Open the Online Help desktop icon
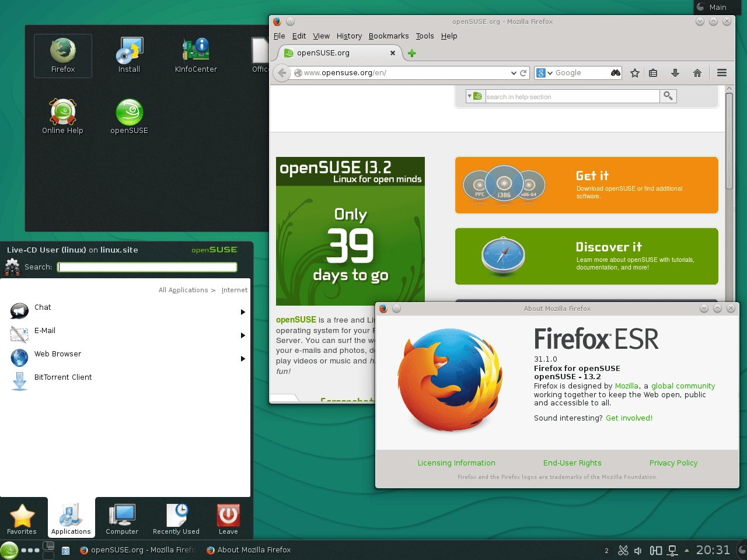Image resolution: width=747 pixels, height=560 pixels. (62, 117)
